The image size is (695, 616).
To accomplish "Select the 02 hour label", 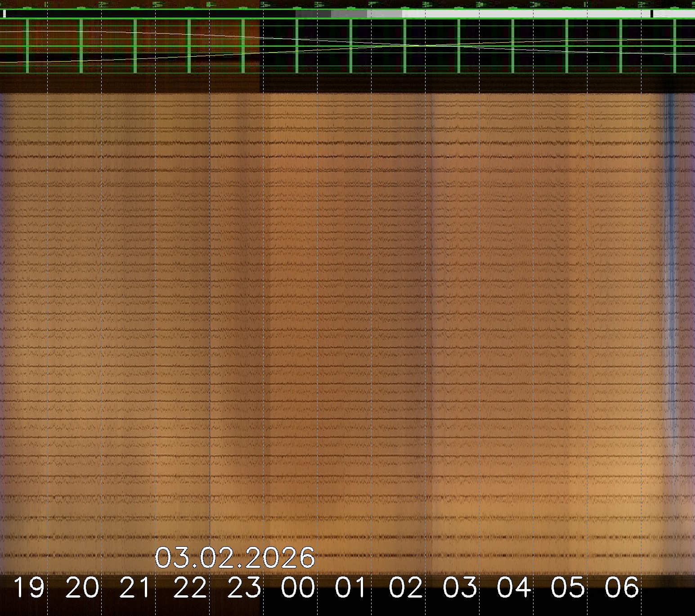I will [406, 588].
